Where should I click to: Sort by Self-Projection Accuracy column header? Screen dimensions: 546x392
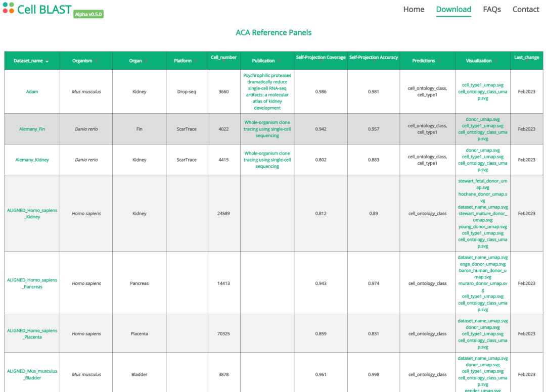point(374,61)
